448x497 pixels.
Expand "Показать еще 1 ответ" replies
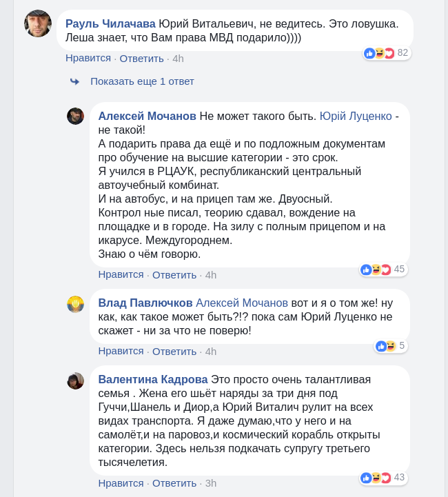pyautogui.click(x=142, y=81)
